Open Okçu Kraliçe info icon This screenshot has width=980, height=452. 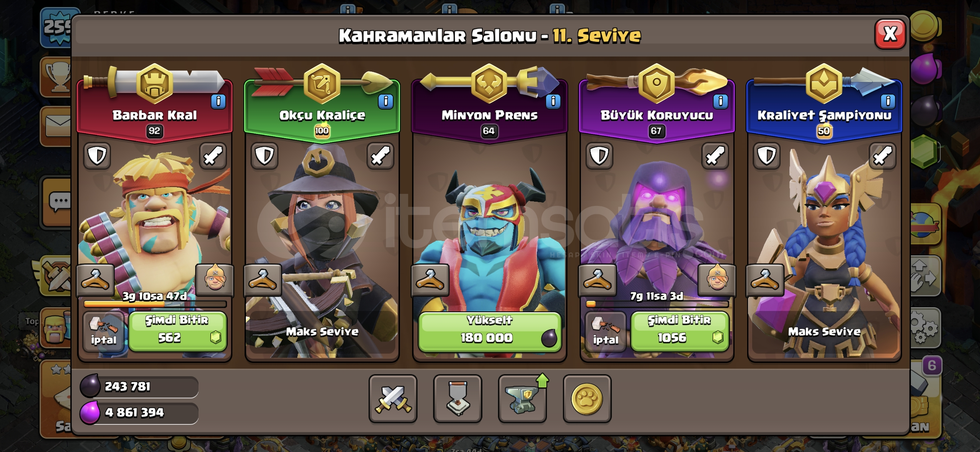[x=386, y=101]
